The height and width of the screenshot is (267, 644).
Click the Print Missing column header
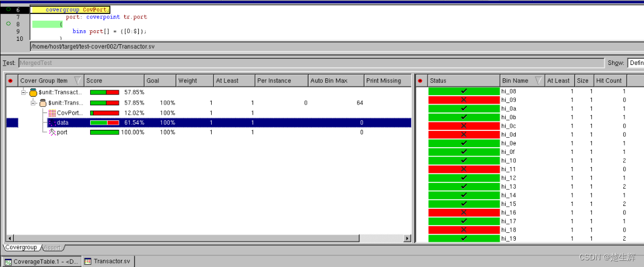(388, 81)
